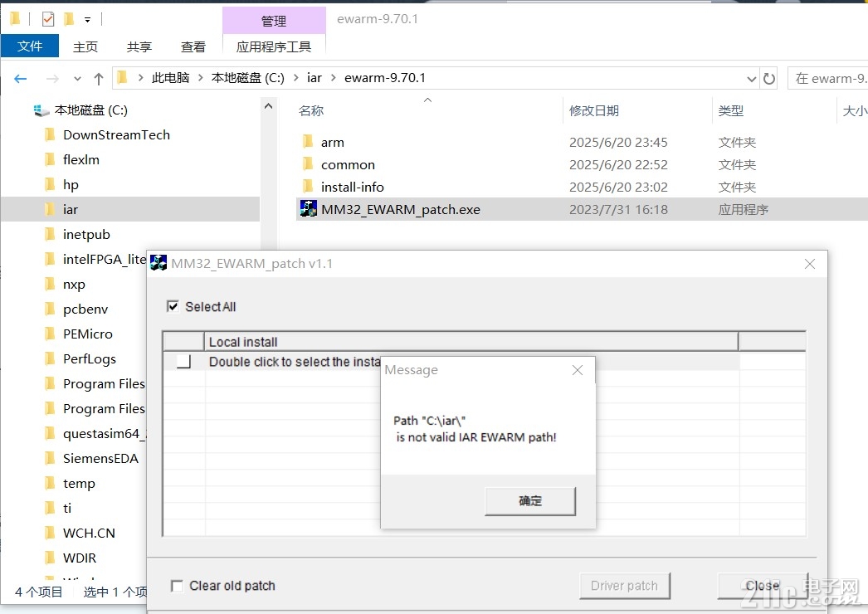Viewport: 868px width, 614px height.
Task: Select SiemensEDA folder in tree
Action: click(x=100, y=458)
